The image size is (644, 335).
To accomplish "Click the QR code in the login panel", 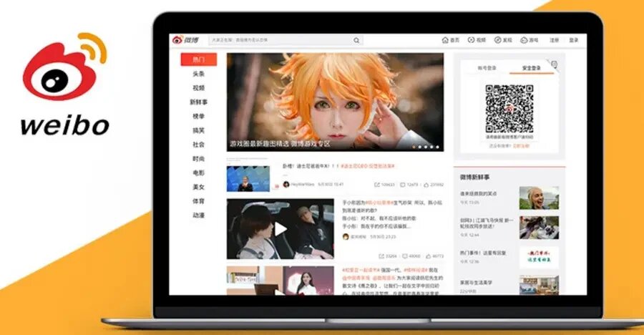I will click(509, 109).
